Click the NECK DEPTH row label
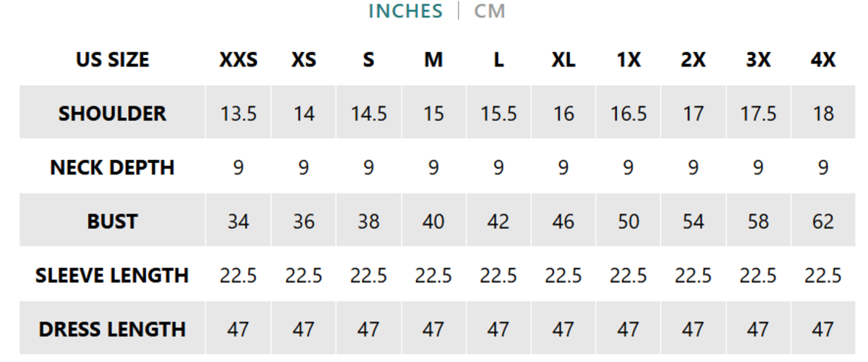 pos(112,167)
